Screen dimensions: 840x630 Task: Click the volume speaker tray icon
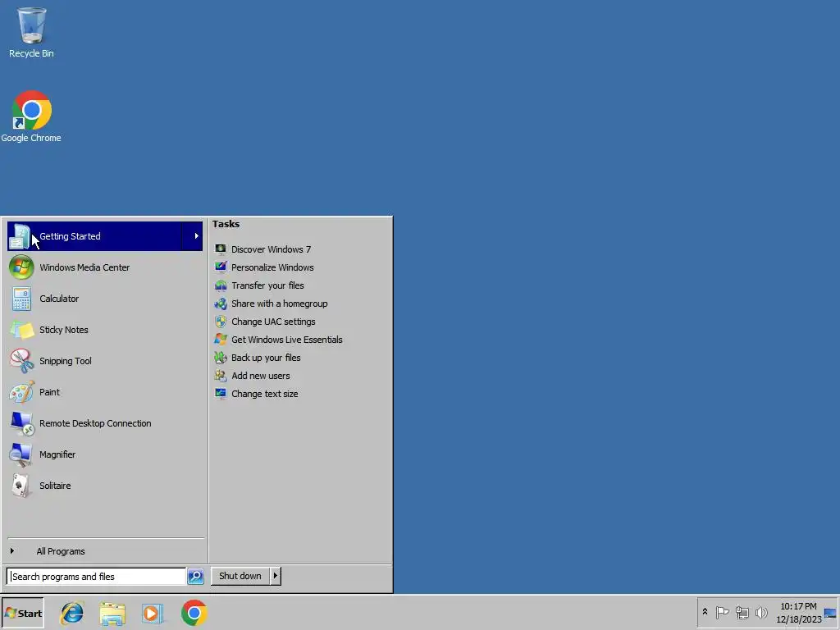(761, 612)
